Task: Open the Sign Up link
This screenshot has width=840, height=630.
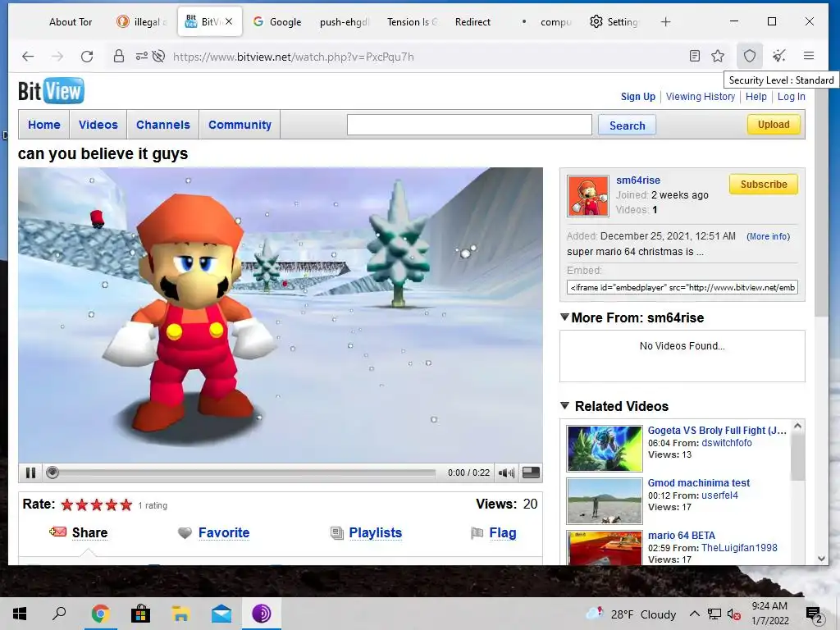Action: point(637,97)
